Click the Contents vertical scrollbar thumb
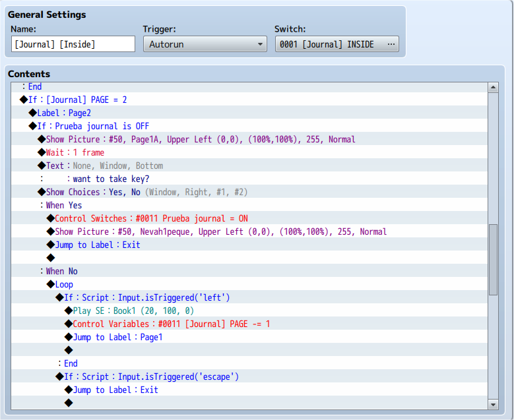Image resolution: width=514 pixels, height=420 pixels. (493, 260)
